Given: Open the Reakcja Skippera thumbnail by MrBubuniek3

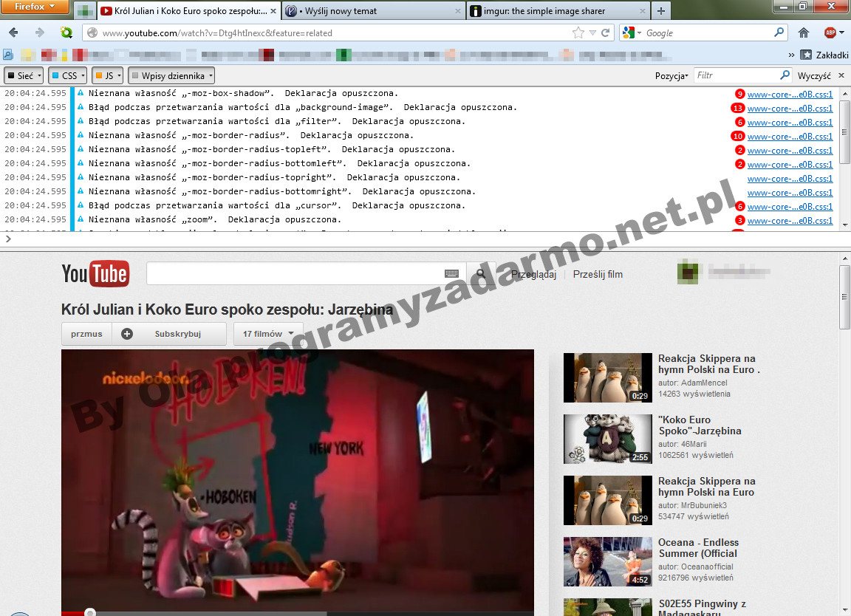Looking at the screenshot, I should (x=607, y=500).
